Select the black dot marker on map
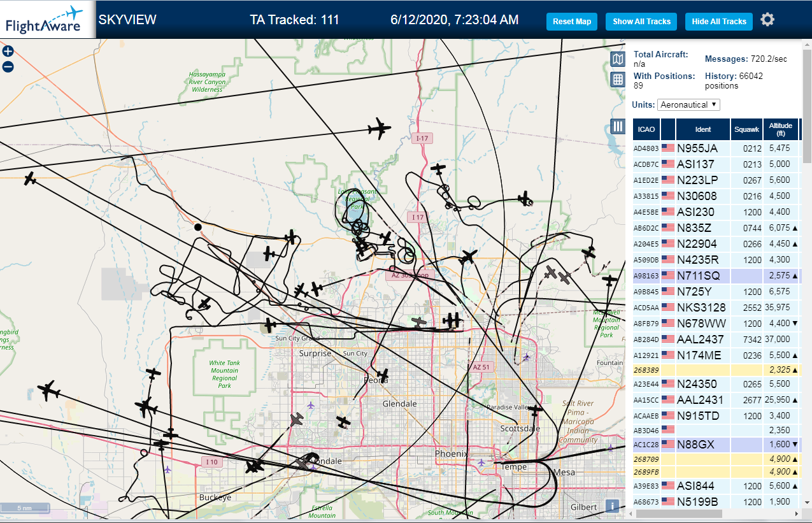 click(x=198, y=227)
